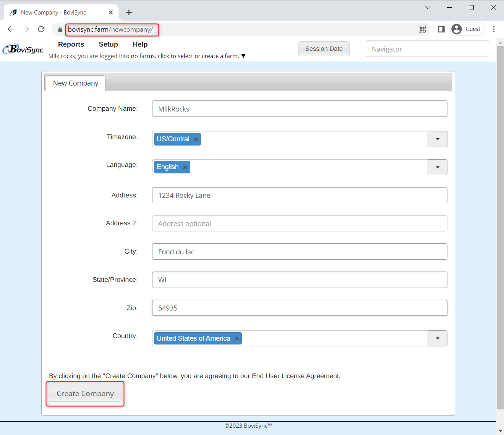
Task: Click the BoviSync logo
Action: [23, 49]
